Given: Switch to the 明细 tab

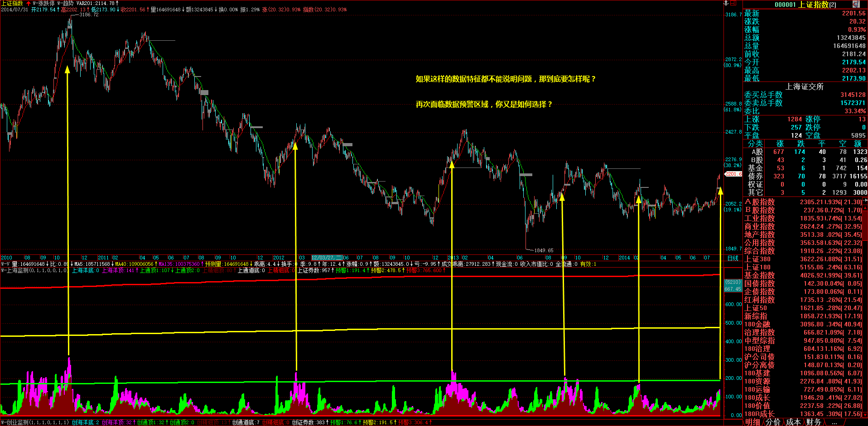Looking at the screenshot, I should coord(752,422).
